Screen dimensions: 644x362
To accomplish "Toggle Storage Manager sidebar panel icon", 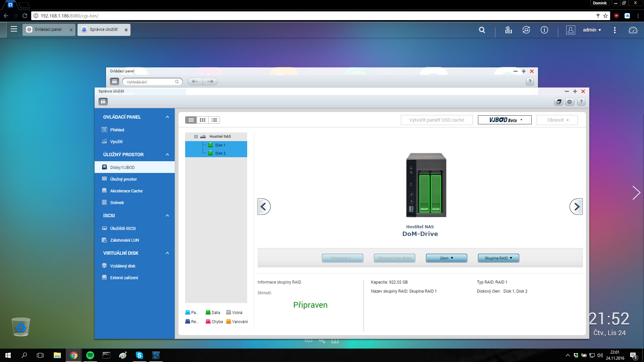I will [x=103, y=102].
